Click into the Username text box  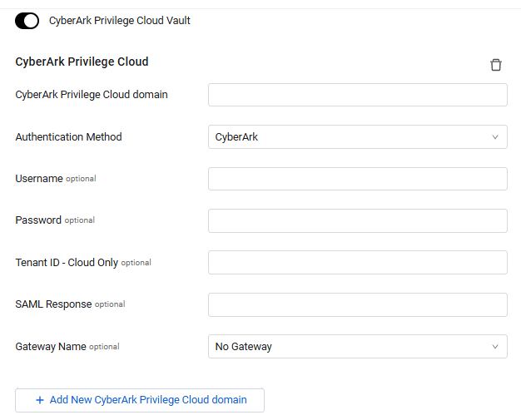tap(357, 179)
